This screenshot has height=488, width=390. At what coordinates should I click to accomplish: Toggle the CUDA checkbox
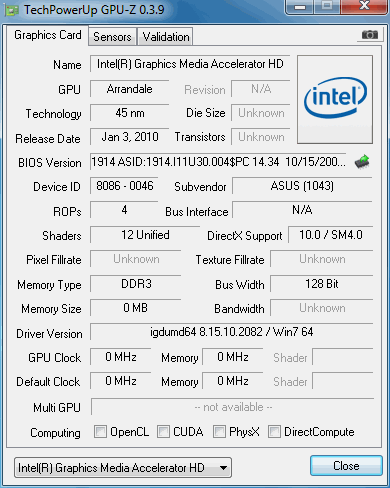point(163,431)
